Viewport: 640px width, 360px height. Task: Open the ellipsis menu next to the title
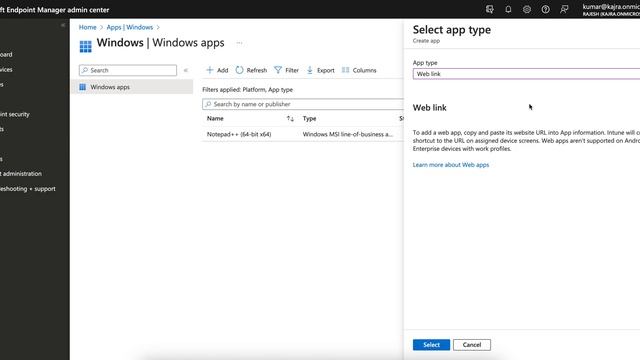point(239,43)
